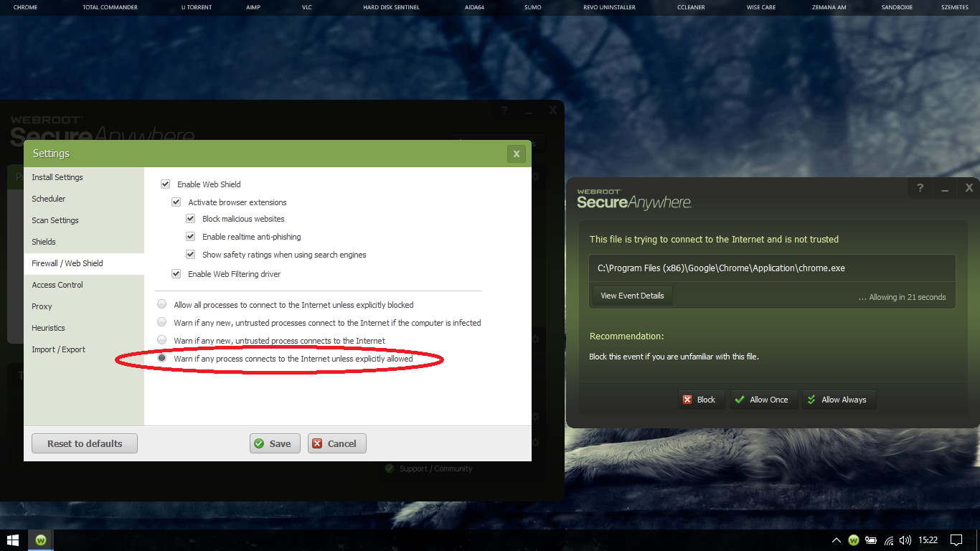The image size is (980, 551).
Task: Open REVO UNINSTALLER shortcut
Action: pyautogui.click(x=609, y=7)
